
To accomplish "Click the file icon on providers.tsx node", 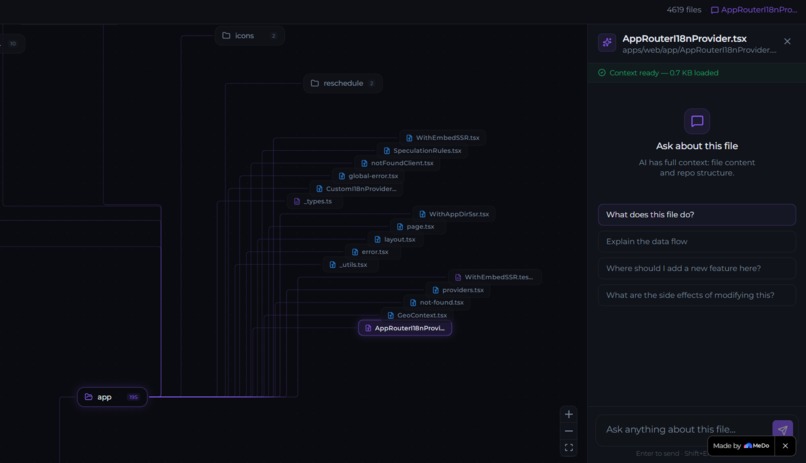I will 435,290.
